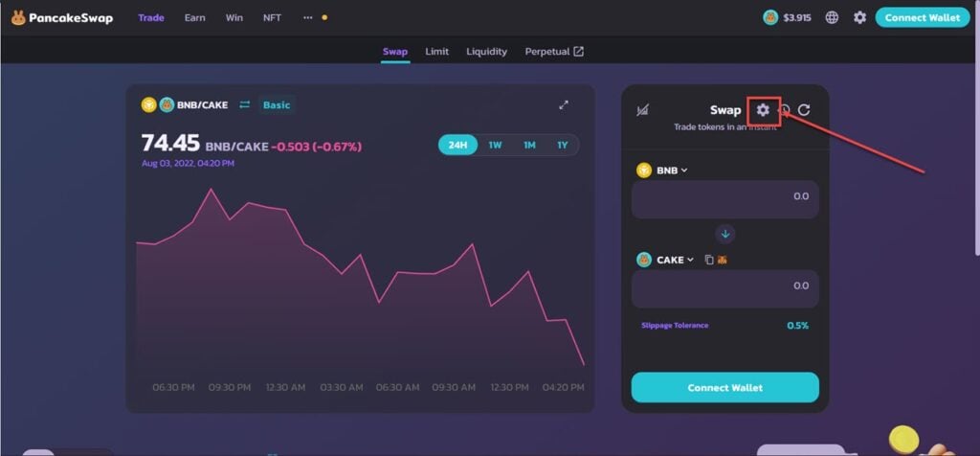
Task: Open the Win menu
Action: tap(234, 17)
